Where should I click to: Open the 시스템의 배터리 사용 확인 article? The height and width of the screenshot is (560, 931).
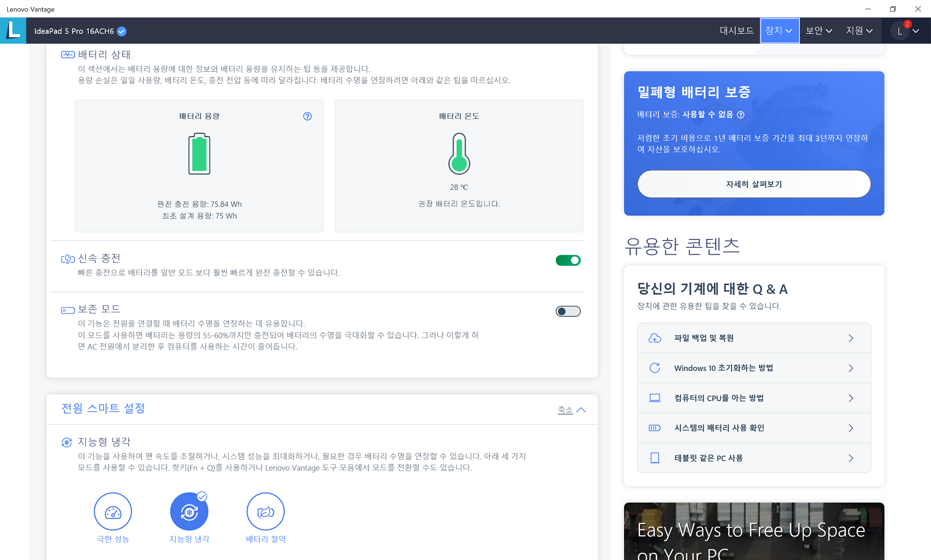[754, 428]
